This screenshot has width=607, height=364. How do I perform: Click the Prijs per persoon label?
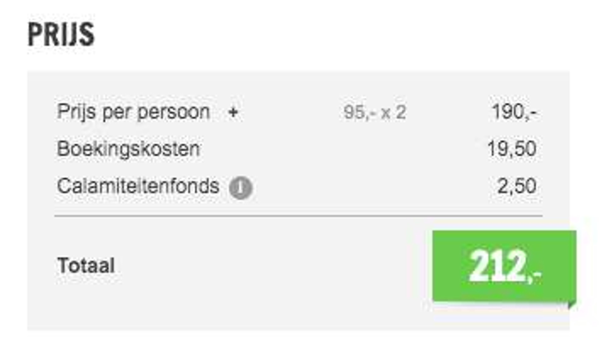click(x=133, y=112)
